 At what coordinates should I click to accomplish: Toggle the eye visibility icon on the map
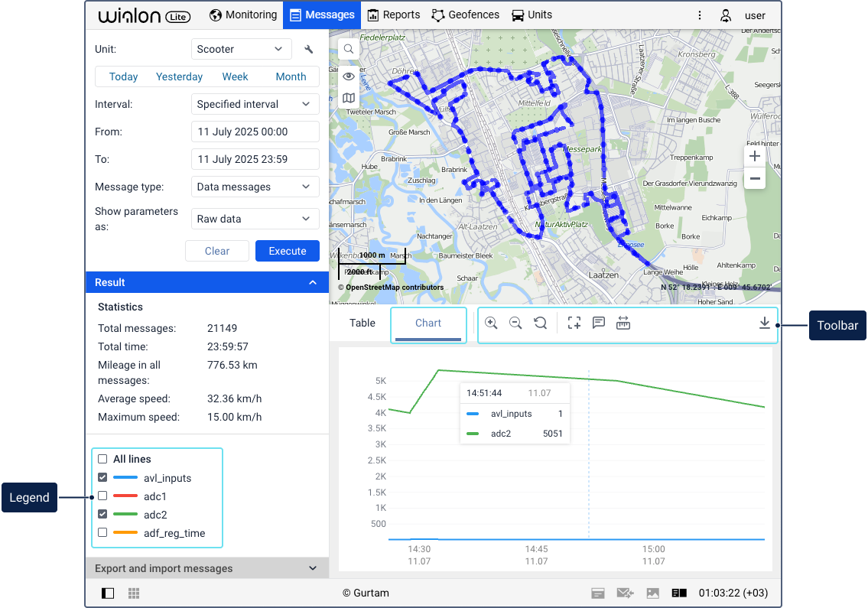tap(348, 76)
